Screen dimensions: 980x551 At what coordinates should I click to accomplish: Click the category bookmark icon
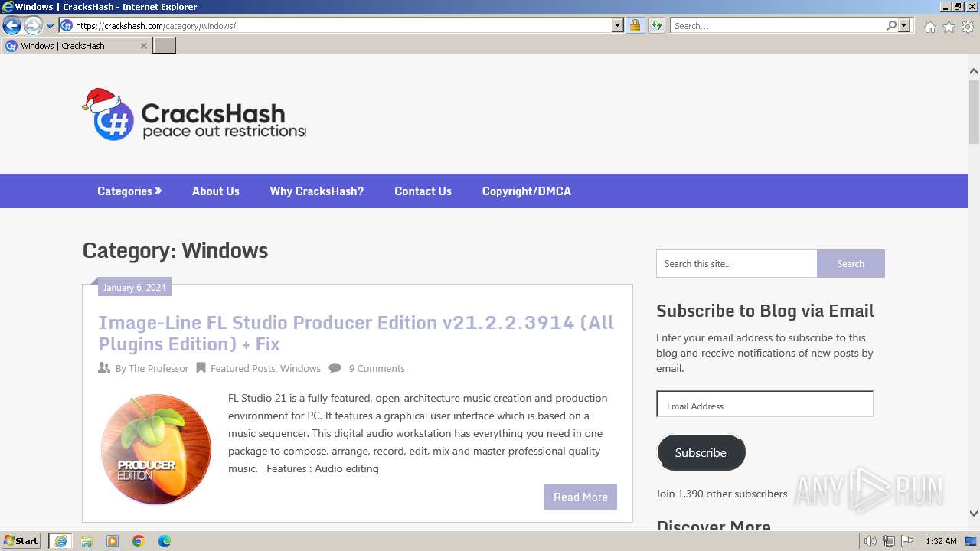[x=201, y=368]
